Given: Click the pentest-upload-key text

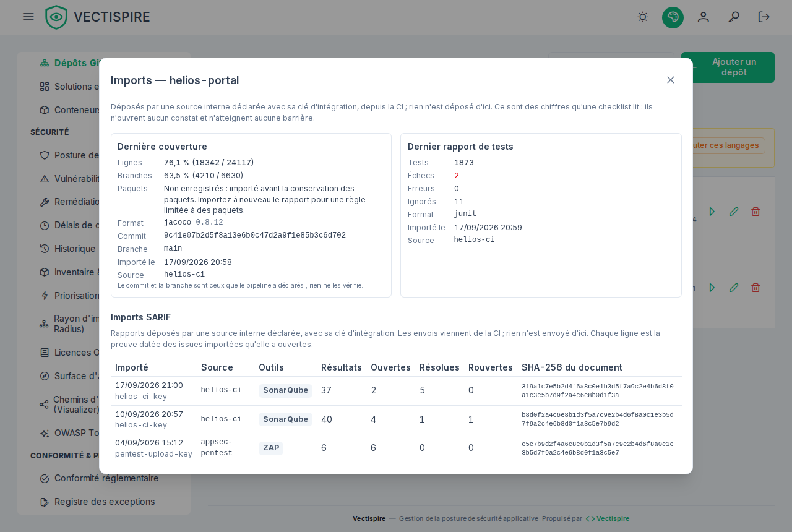Looking at the screenshot, I should click(x=153, y=454).
